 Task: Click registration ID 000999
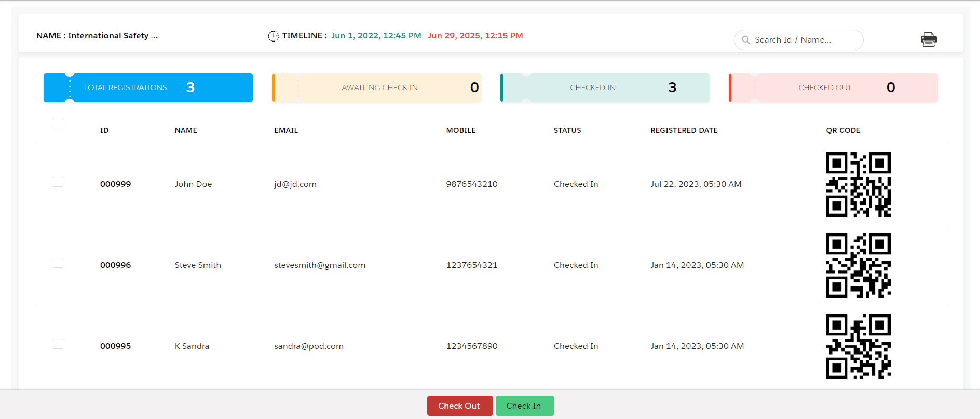(115, 184)
